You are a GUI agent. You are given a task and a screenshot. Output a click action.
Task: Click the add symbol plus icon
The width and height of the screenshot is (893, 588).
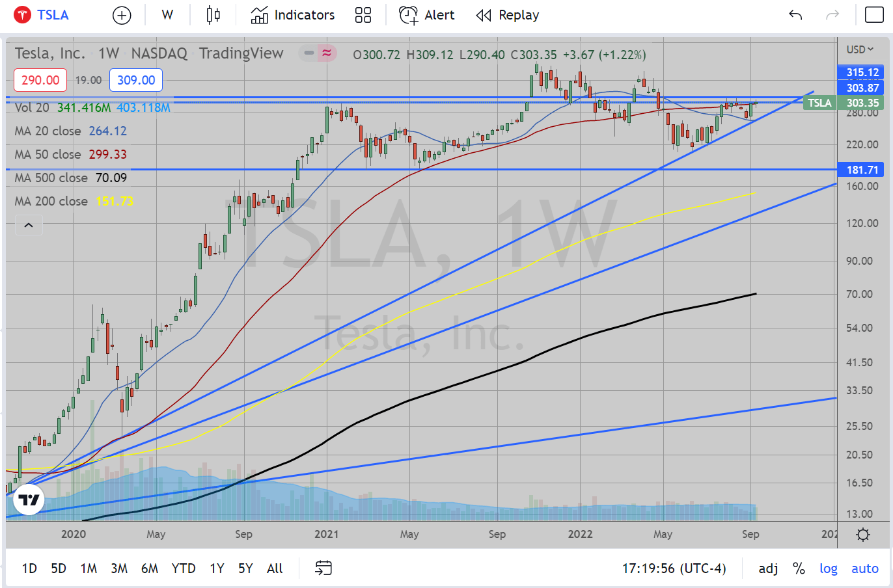(122, 16)
